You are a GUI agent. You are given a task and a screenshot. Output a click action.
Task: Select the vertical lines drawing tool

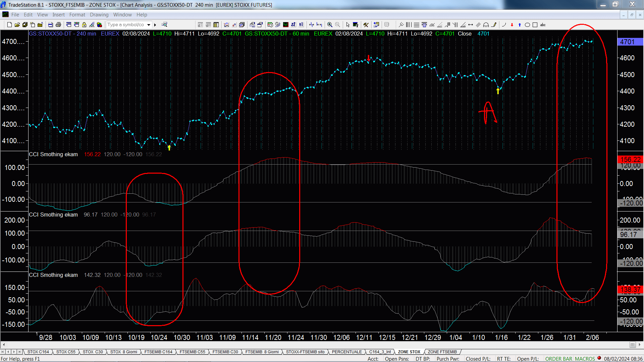point(409,24)
